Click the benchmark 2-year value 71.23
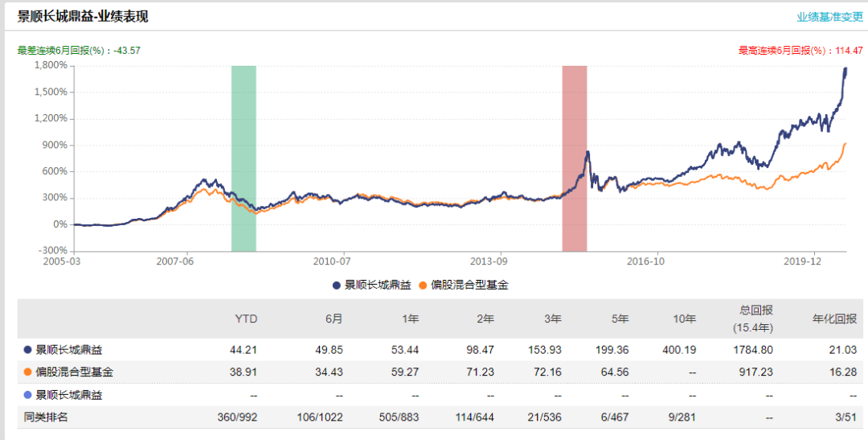Screen dimensions: 868x440 coord(480,372)
